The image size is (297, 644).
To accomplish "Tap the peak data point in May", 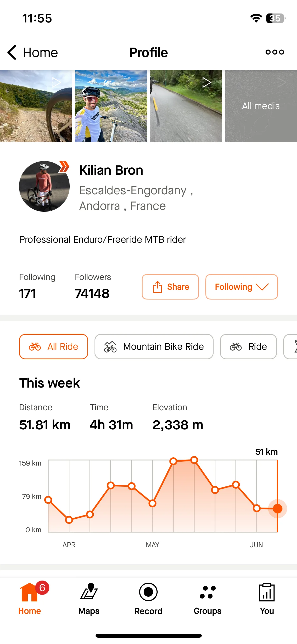I will (194, 460).
